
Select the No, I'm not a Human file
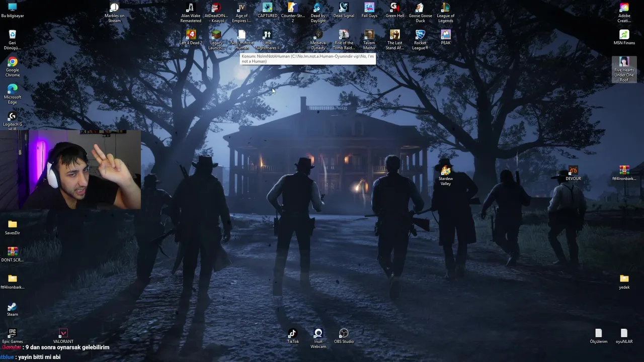(242, 40)
